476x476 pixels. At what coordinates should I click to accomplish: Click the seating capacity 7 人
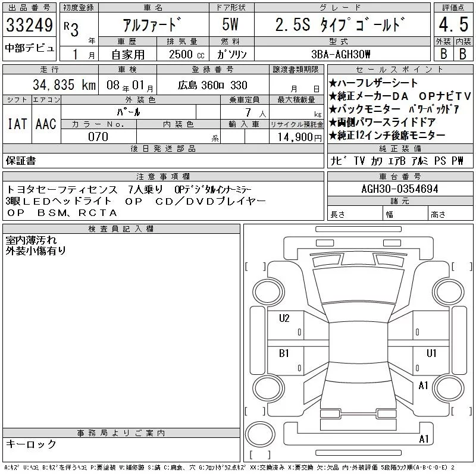point(256,112)
